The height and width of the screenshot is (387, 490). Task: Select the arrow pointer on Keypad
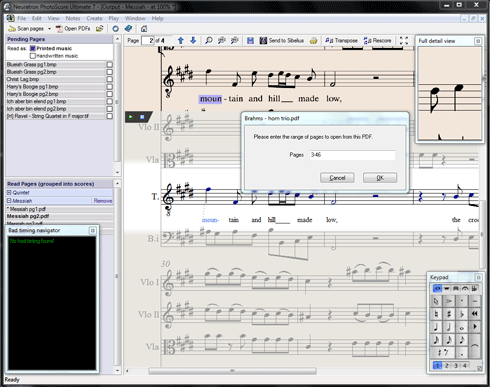[x=436, y=301]
